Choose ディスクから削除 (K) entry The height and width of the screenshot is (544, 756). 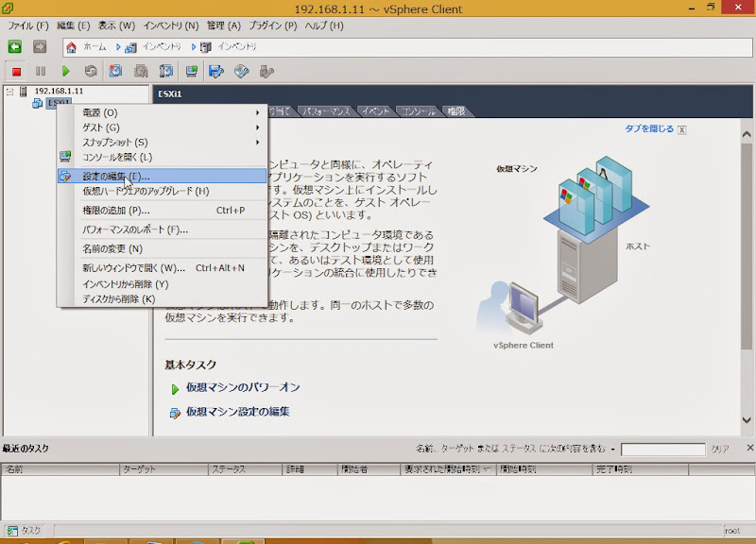pyautogui.click(x=162, y=299)
